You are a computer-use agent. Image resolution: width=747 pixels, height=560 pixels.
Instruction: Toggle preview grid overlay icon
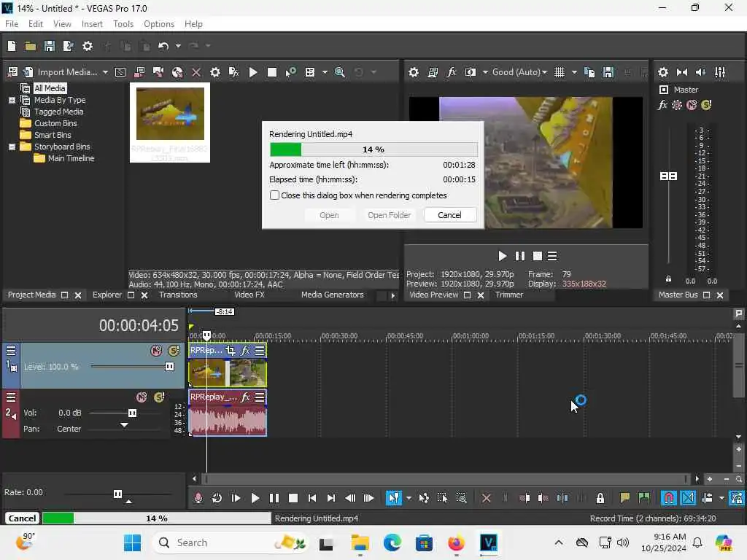coord(560,72)
